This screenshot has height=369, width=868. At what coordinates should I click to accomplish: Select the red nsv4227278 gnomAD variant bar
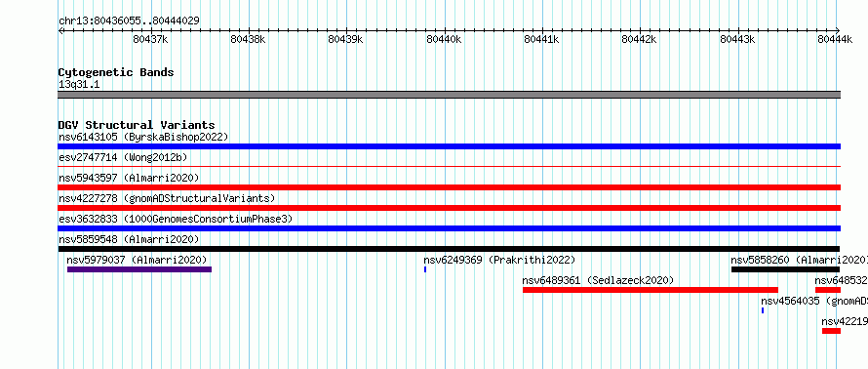449,208
